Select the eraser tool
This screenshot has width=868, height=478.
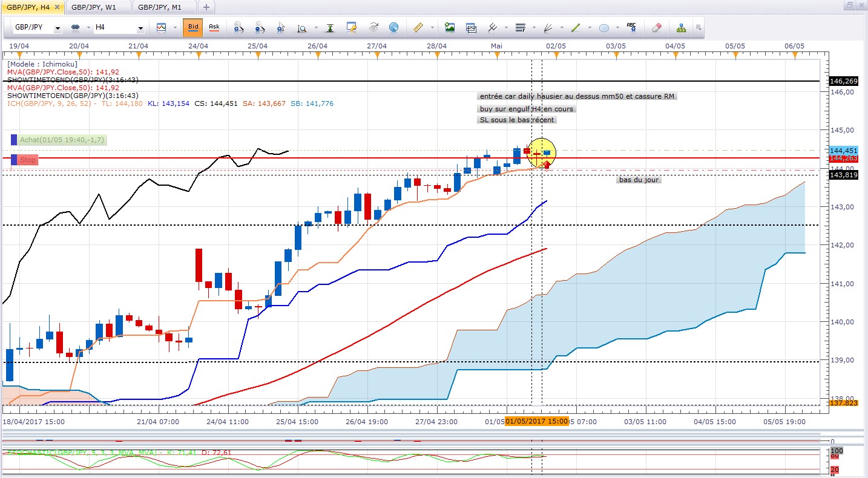click(x=657, y=28)
